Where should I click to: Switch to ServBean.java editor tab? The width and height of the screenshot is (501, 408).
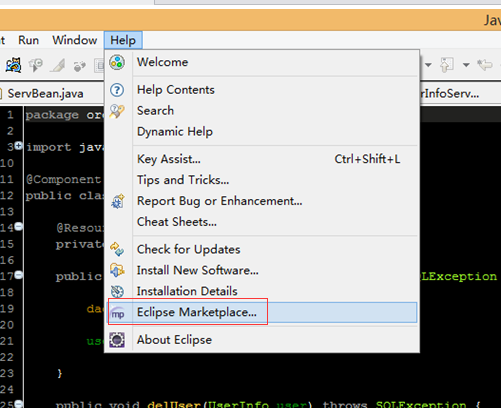tap(45, 94)
